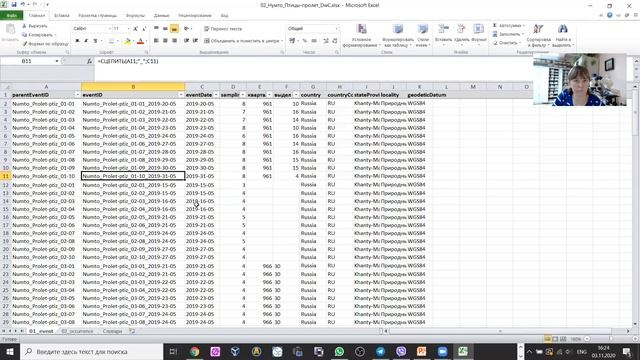Select the Словари sheet tab
Viewport: 640px width, 360px height.
tap(112, 331)
